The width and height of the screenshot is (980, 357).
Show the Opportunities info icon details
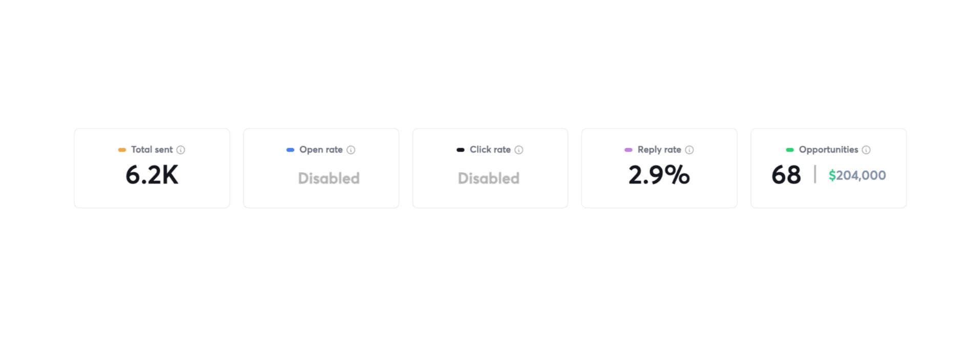[866, 150]
